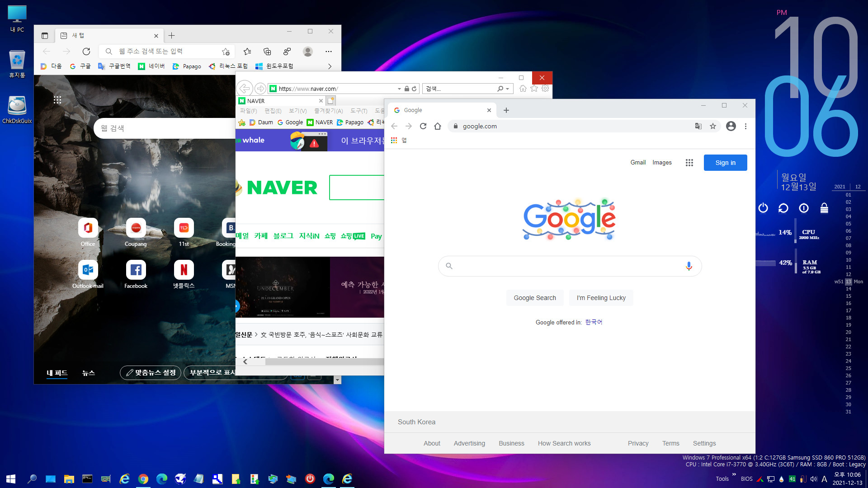Open the 보기(V) menu in Internet Explorer
Image resolution: width=868 pixels, height=488 pixels.
point(297,111)
